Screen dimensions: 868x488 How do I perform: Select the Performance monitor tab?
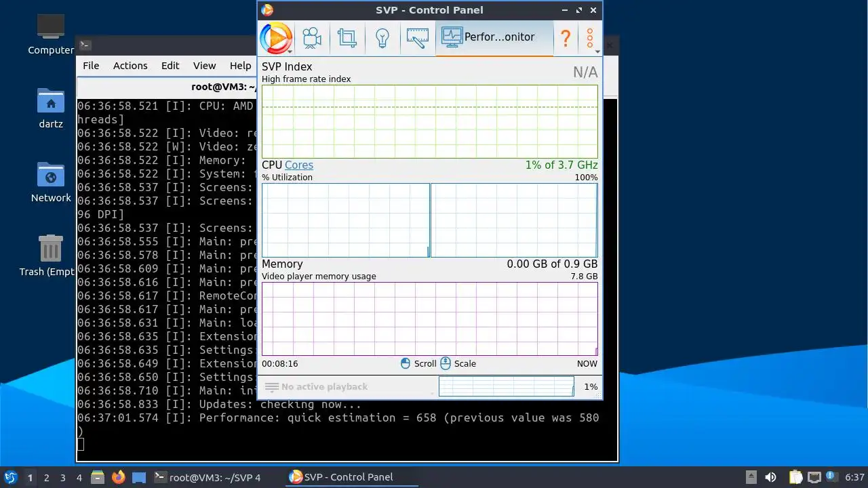coord(494,37)
